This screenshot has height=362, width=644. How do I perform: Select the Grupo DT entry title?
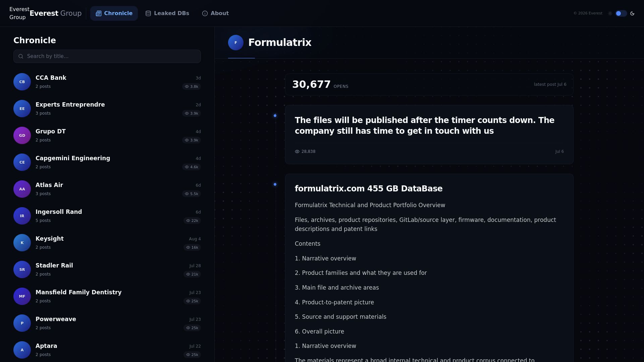click(x=51, y=131)
